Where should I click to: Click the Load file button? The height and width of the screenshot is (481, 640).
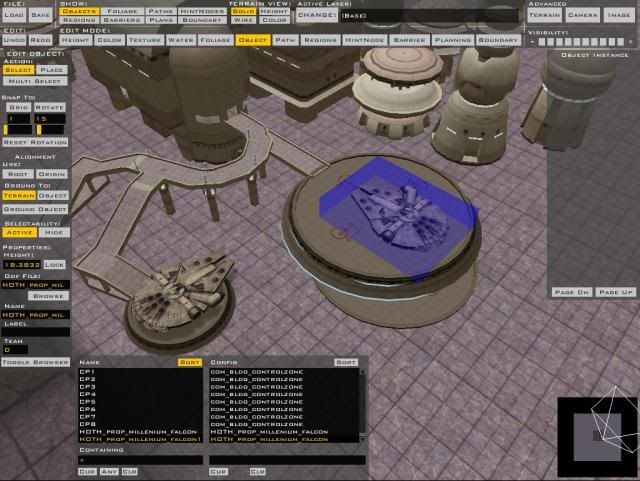click(14, 15)
